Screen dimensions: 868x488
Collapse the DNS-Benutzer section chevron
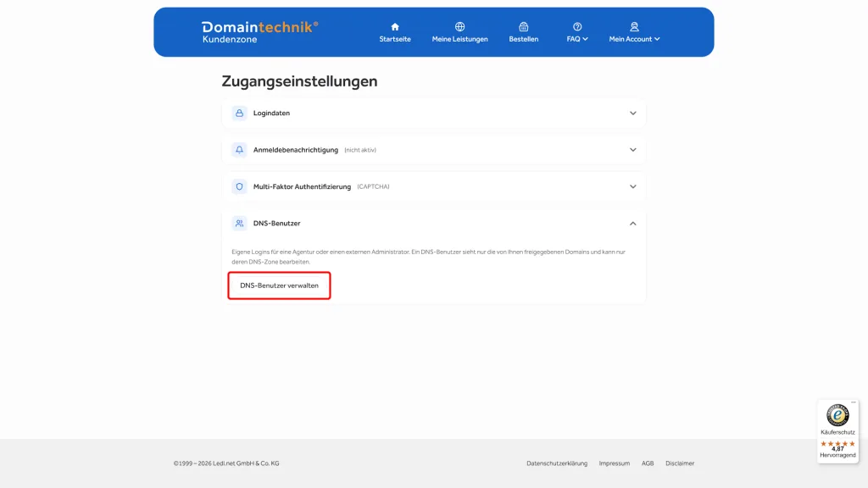(x=632, y=224)
